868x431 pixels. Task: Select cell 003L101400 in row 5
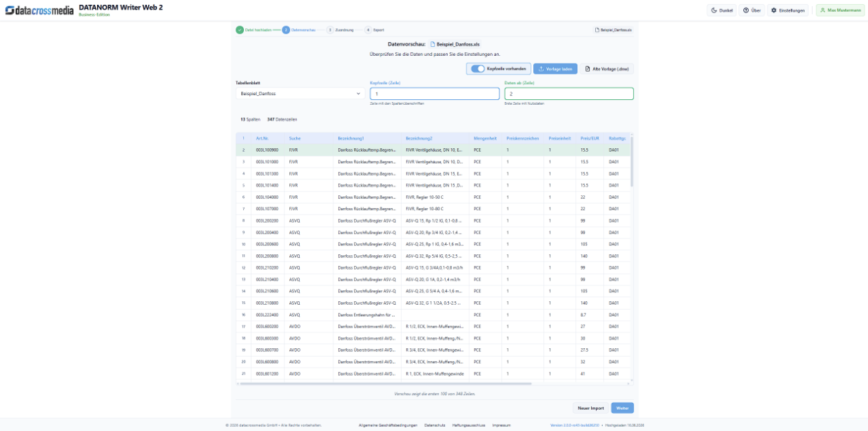coord(267,185)
